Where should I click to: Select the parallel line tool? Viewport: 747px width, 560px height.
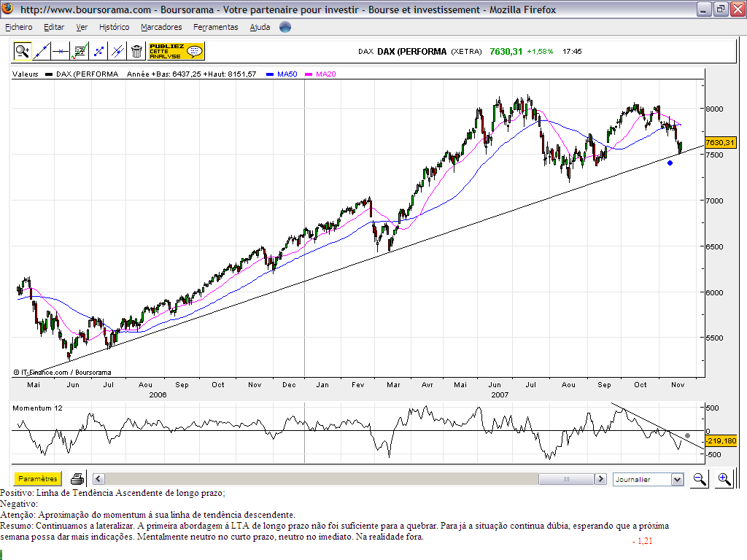click(x=117, y=51)
